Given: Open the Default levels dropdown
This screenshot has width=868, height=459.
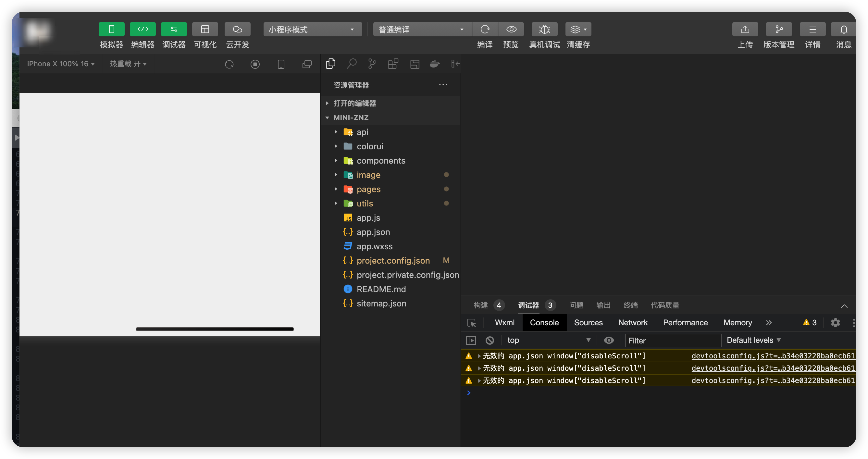Looking at the screenshot, I should tap(753, 341).
